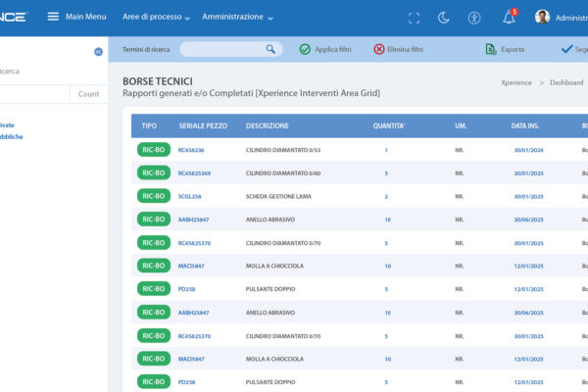
Task: Focus the Termini di ricerca field
Action: (222, 49)
